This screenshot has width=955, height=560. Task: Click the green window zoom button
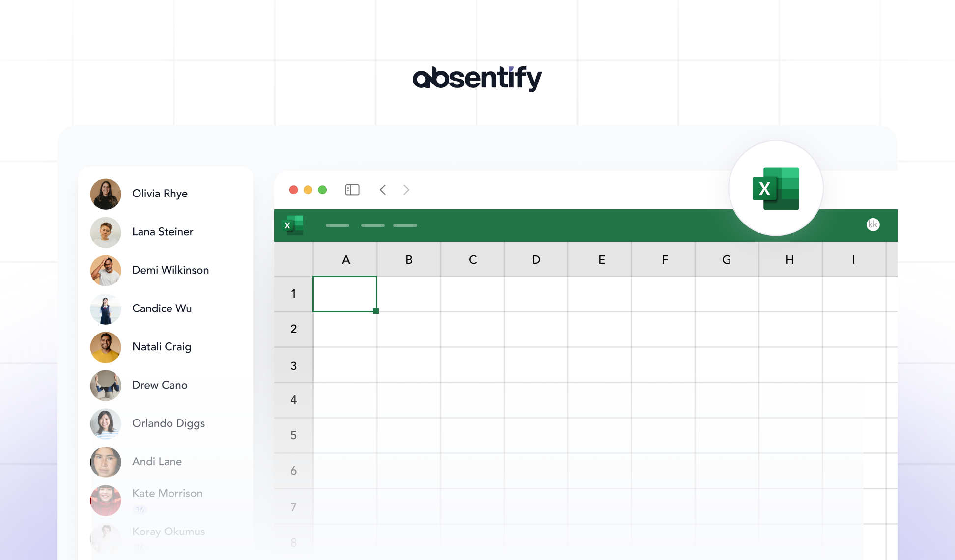click(x=322, y=190)
